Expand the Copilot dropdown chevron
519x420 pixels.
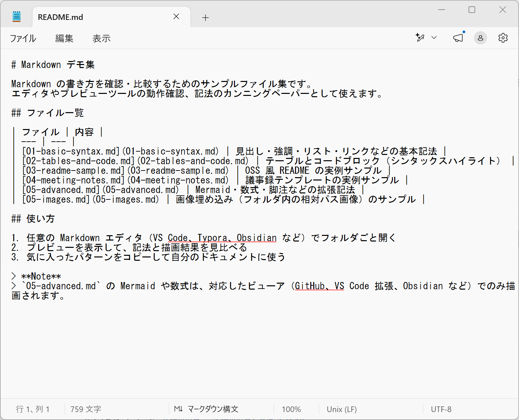point(434,38)
